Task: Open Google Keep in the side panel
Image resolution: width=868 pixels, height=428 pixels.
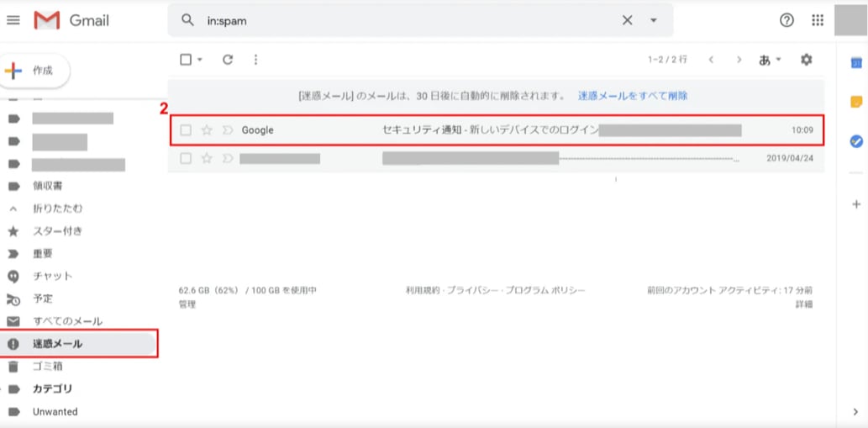Action: click(856, 102)
